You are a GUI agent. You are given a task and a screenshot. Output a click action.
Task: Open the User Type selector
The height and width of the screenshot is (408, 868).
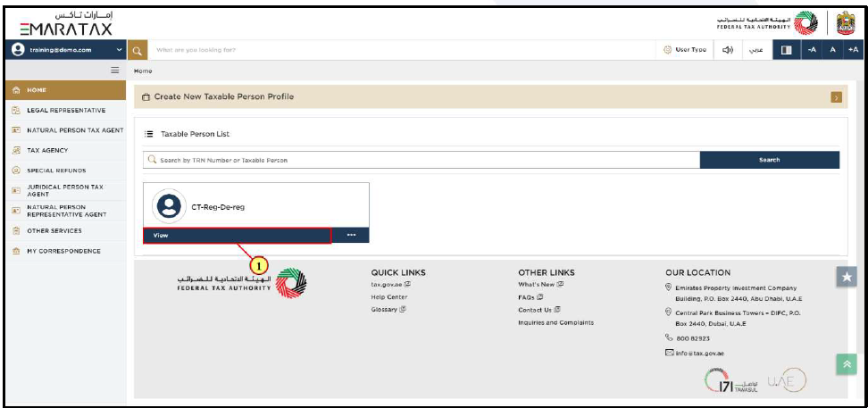pos(685,50)
